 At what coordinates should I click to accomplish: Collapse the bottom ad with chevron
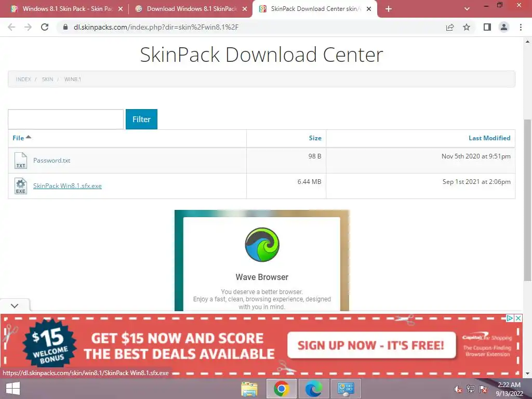15,305
